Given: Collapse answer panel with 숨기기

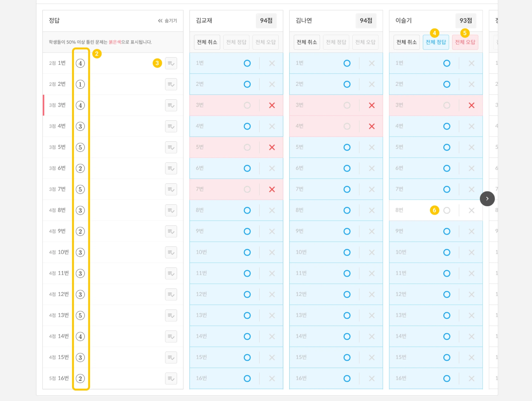Looking at the screenshot, I should [x=168, y=21].
